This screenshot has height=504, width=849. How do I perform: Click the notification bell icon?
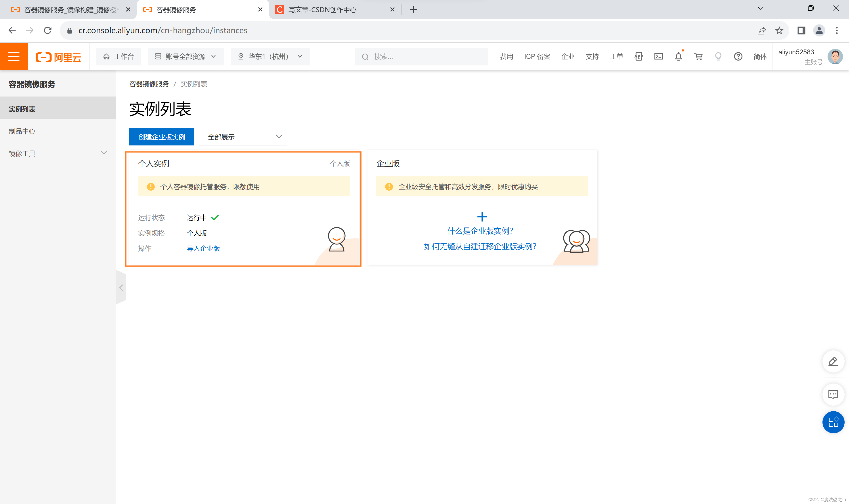pos(678,56)
